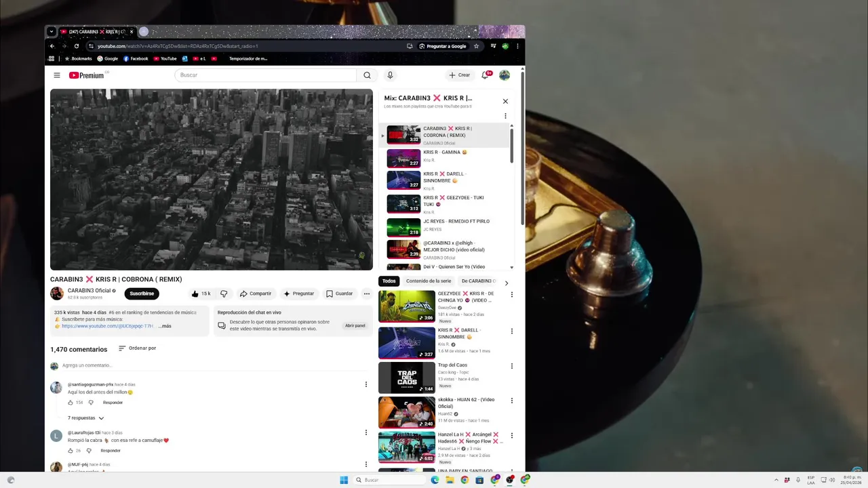The width and height of the screenshot is (868, 488).
Task: Click the main video player
Action: (211, 180)
